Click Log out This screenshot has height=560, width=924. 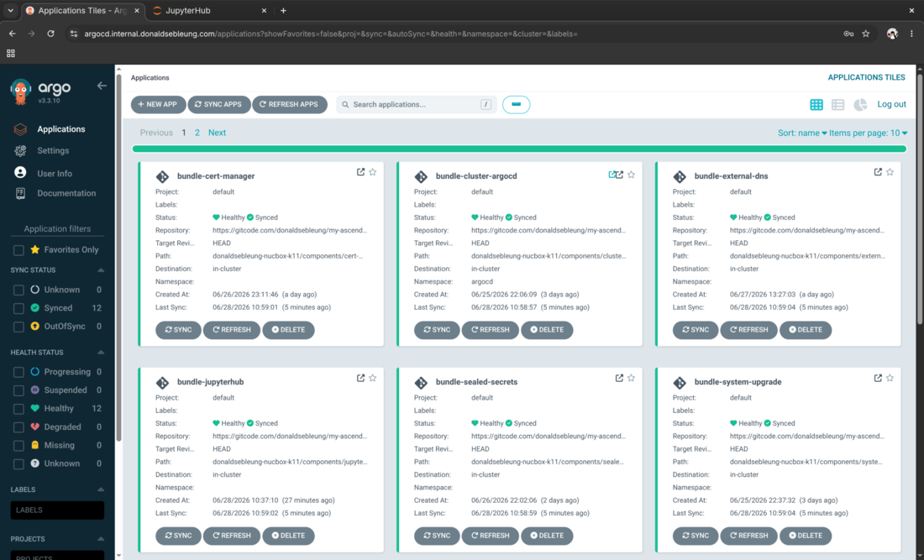coord(891,104)
